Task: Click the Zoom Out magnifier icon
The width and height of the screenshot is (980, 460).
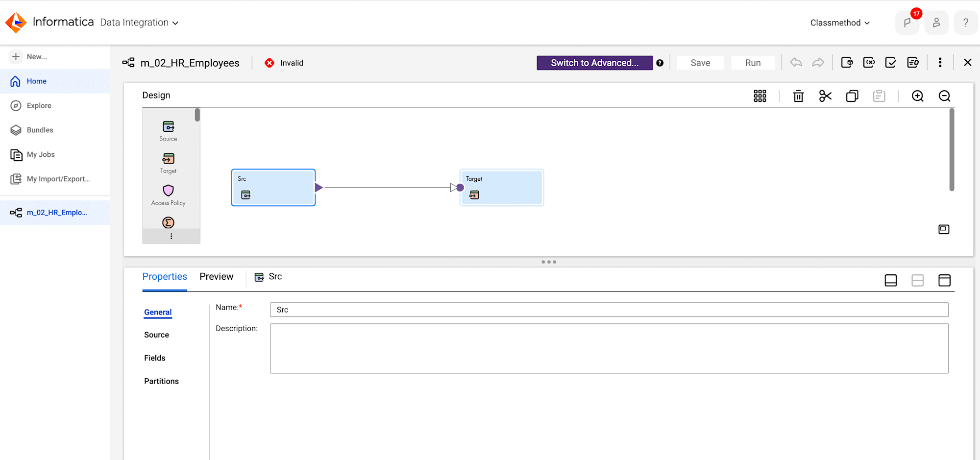Action: (944, 96)
